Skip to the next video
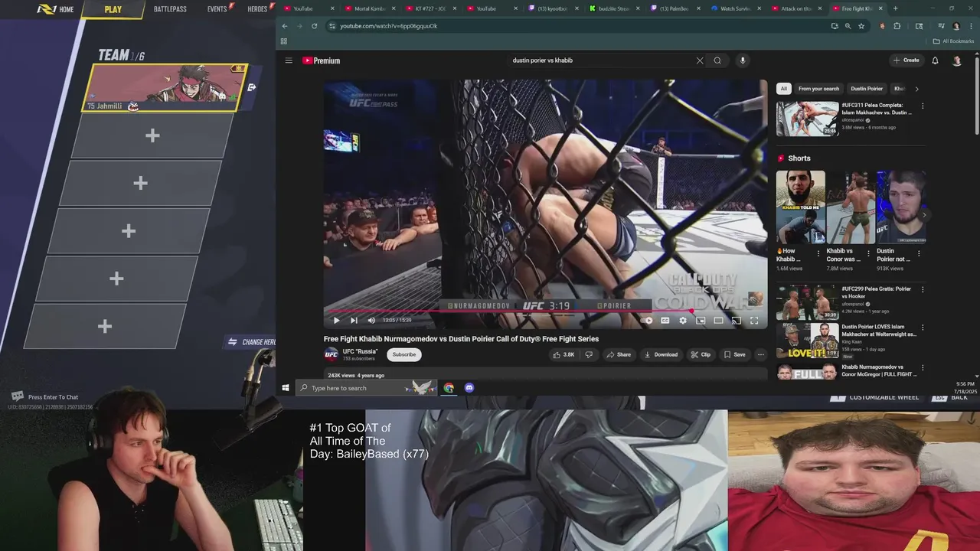Screen dimensions: 980x551 tap(354, 321)
